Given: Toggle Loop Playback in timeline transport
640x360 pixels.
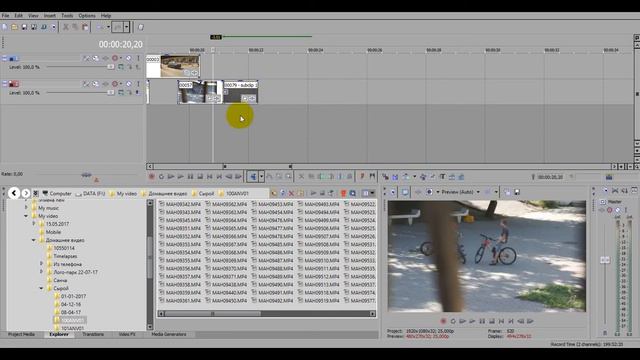Looking at the screenshot, I should pos(161,177).
